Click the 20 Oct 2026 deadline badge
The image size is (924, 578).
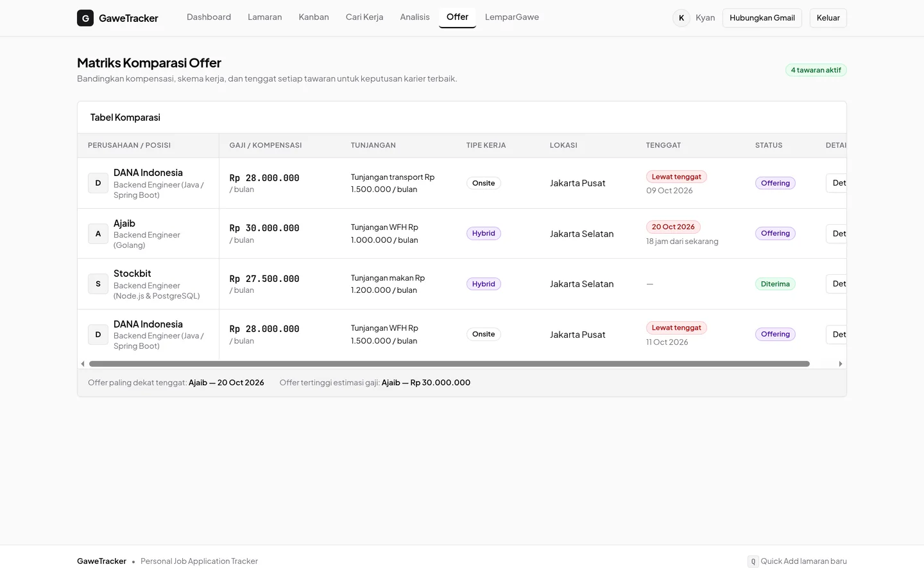[673, 227]
